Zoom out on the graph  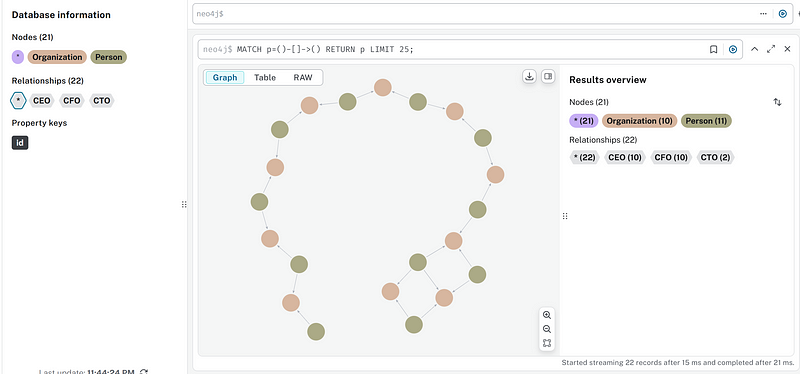click(547, 329)
